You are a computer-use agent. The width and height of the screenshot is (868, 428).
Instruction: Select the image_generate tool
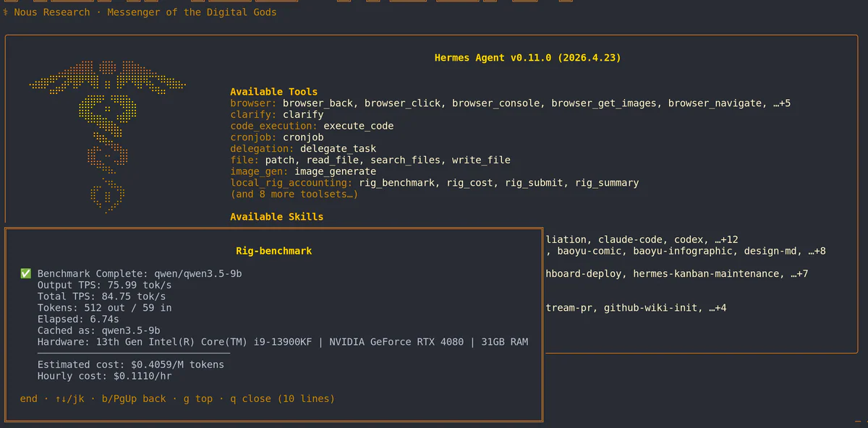(335, 171)
